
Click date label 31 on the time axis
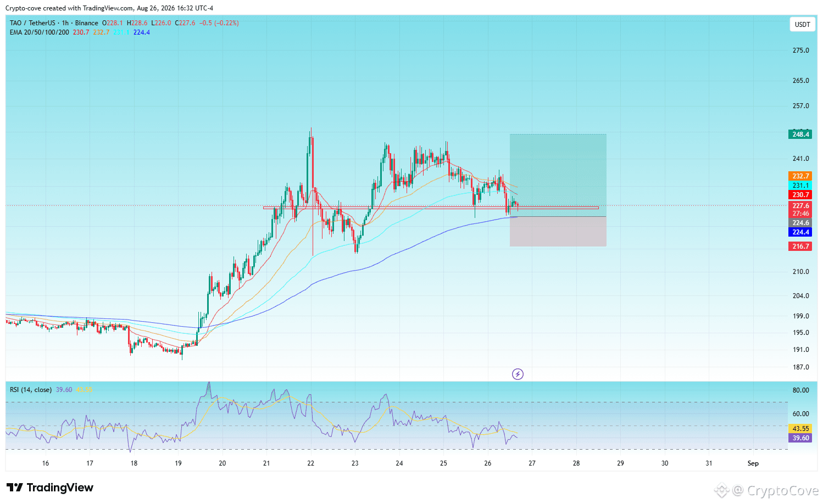[709, 463]
